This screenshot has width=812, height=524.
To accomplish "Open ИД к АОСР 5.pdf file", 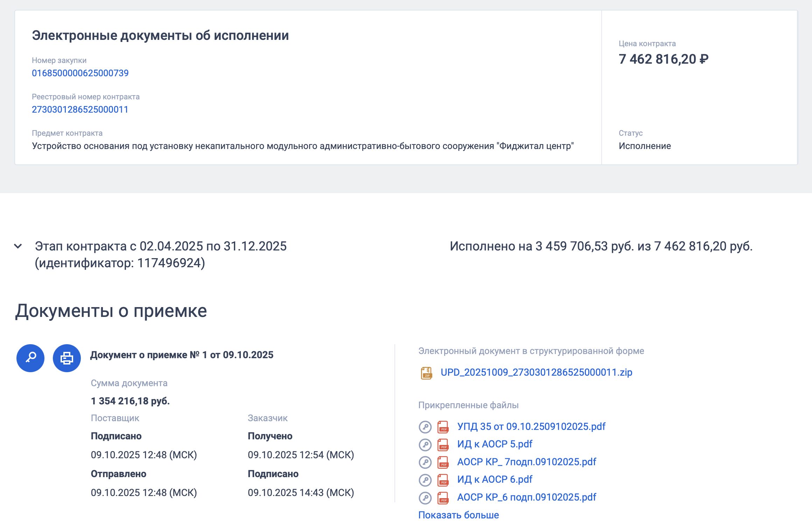I will click(x=495, y=444).
